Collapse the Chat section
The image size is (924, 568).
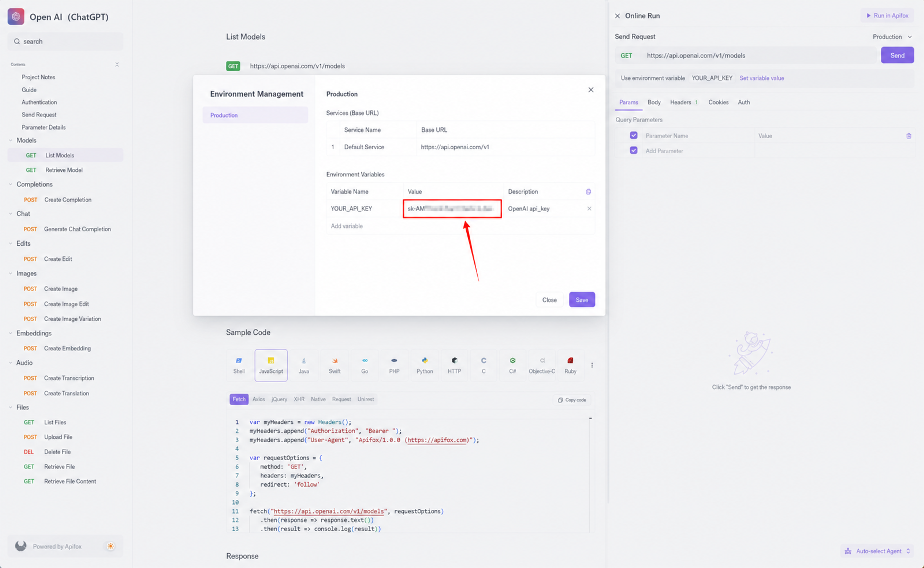(x=11, y=214)
